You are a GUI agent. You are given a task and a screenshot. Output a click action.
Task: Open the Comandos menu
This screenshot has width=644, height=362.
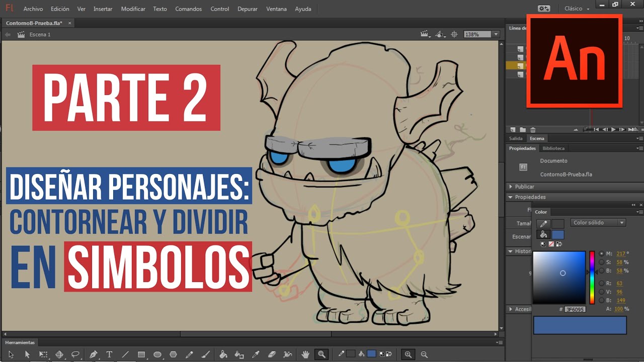pos(189,9)
